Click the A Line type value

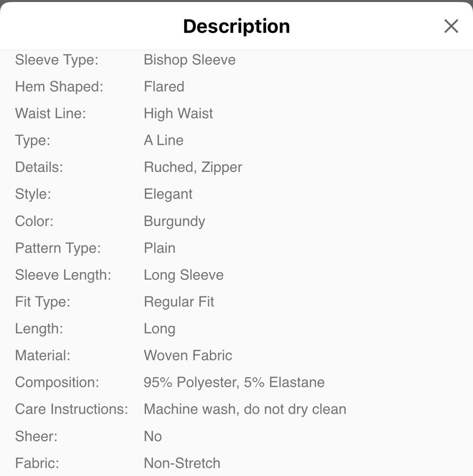[x=164, y=140]
